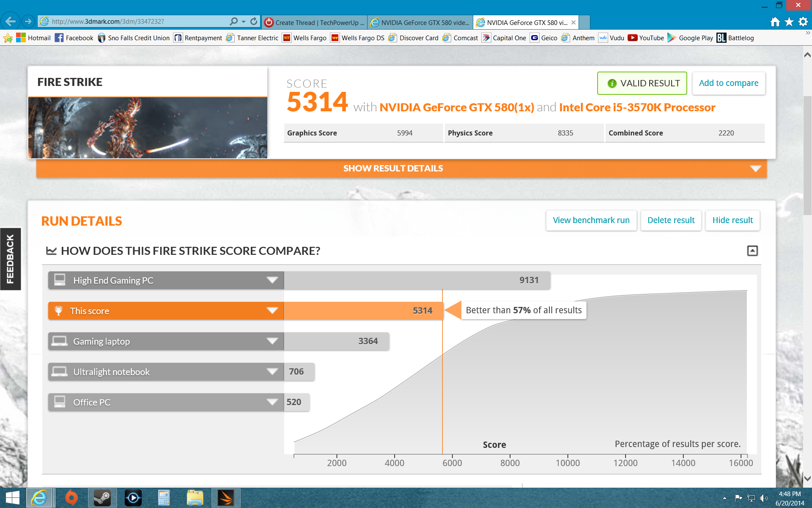The image size is (812, 508).
Task: Click View benchmark run
Action: [x=591, y=221]
